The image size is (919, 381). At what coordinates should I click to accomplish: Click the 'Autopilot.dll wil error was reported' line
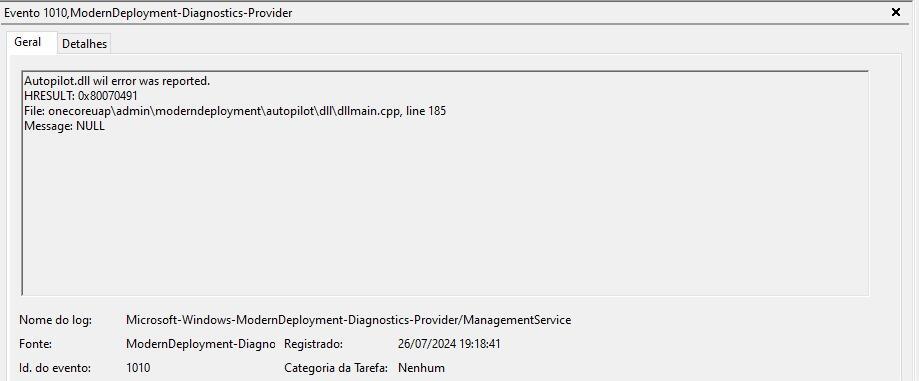pos(117,81)
